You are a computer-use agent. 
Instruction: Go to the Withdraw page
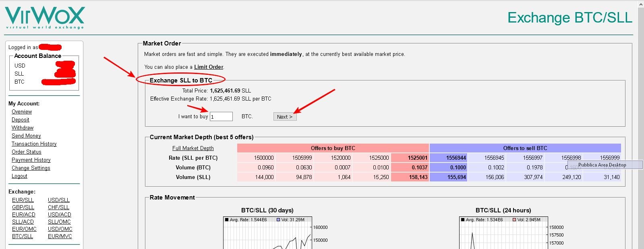pos(23,128)
